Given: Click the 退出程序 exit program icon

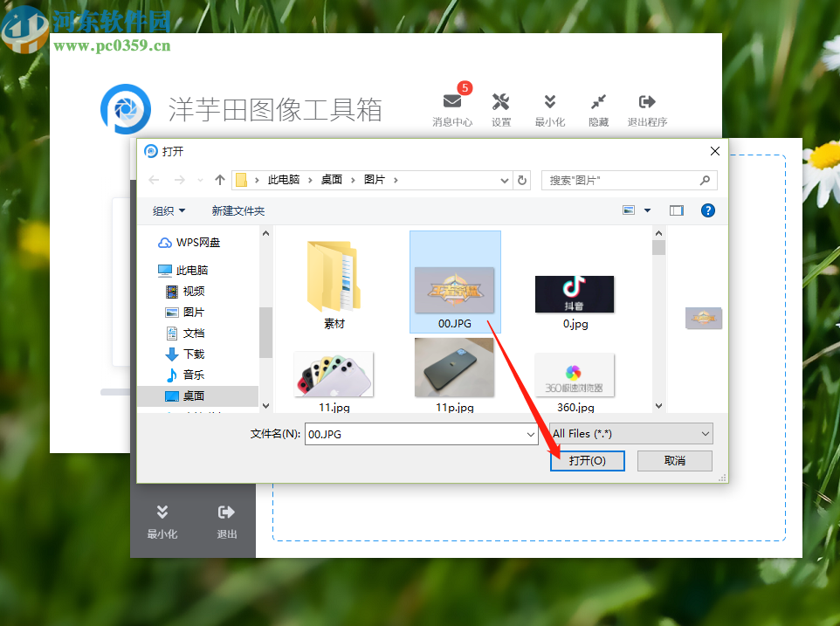Looking at the screenshot, I should coord(647,106).
